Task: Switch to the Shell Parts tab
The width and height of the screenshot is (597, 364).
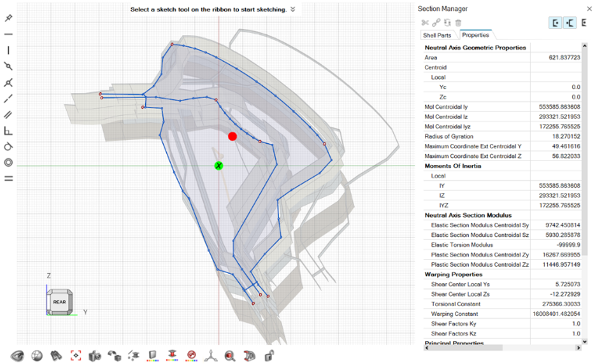Action: [437, 35]
